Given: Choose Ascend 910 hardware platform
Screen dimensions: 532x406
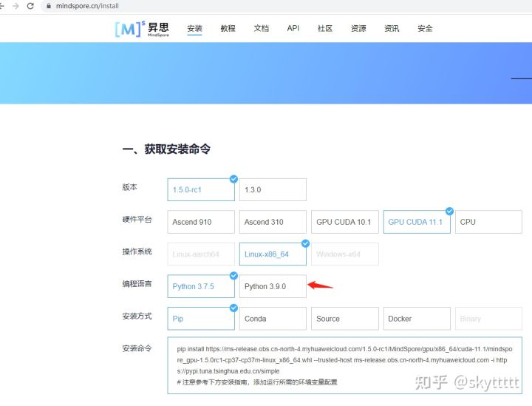Looking at the screenshot, I should coord(201,222).
